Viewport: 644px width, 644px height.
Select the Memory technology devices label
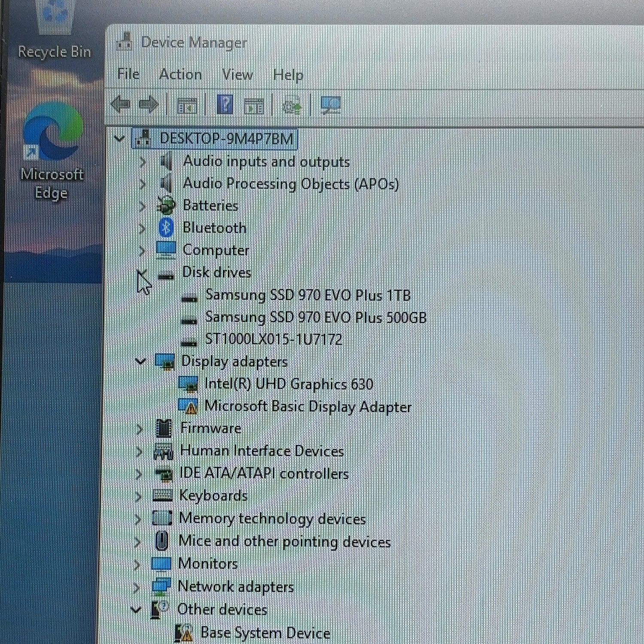point(272,518)
